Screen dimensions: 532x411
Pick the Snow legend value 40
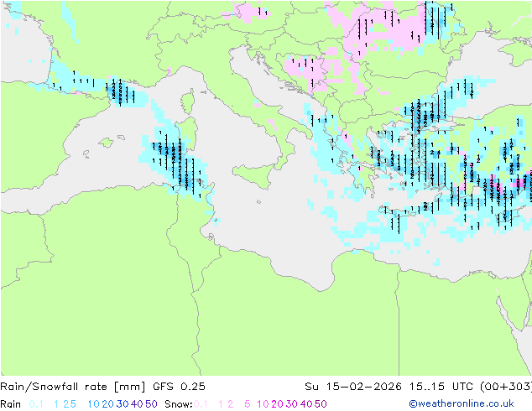306,404
